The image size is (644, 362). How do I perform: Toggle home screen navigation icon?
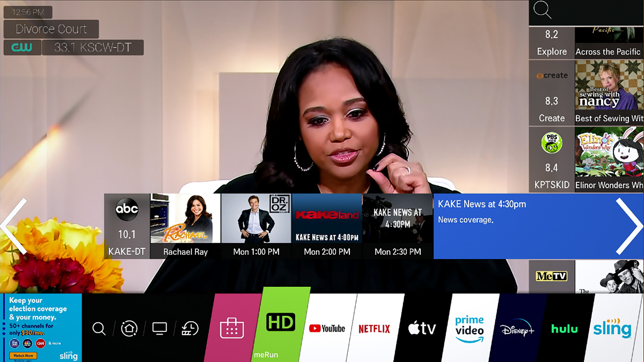coord(129,329)
